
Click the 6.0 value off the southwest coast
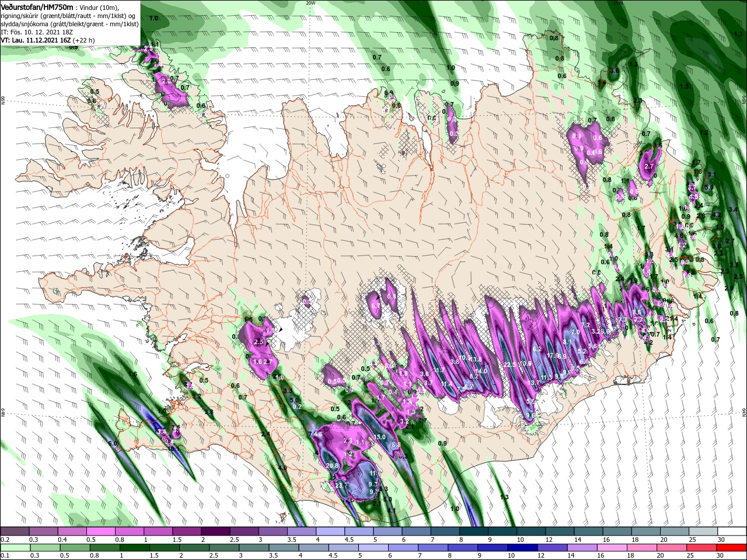[x=113, y=444]
